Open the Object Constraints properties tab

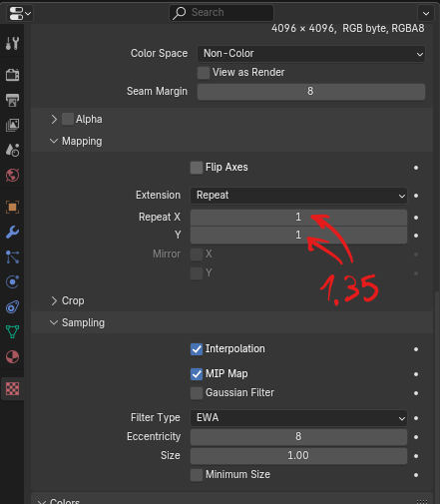click(x=12, y=306)
